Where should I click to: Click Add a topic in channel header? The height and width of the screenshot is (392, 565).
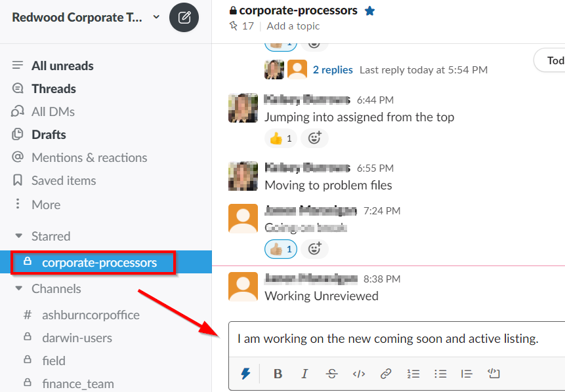pos(293,26)
